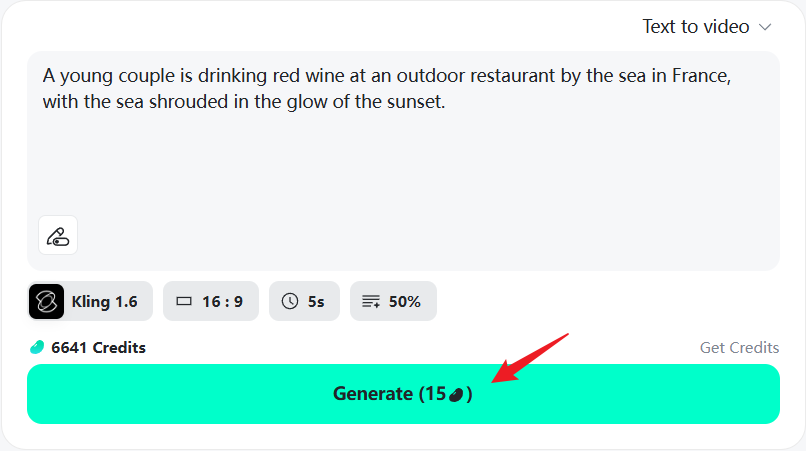The width and height of the screenshot is (806, 451).
Task: Expand the chevron beside Text to video
Action: coord(766,27)
